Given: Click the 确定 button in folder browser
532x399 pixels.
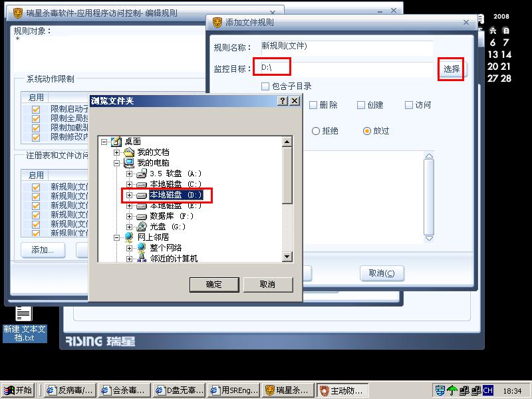Looking at the screenshot, I should click(x=214, y=285).
